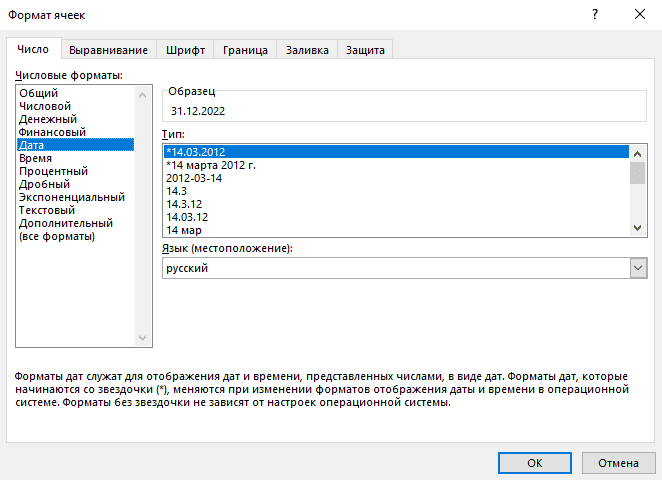Pick the Время format category
Image resolution: width=662 pixels, height=480 pixels.
36,158
